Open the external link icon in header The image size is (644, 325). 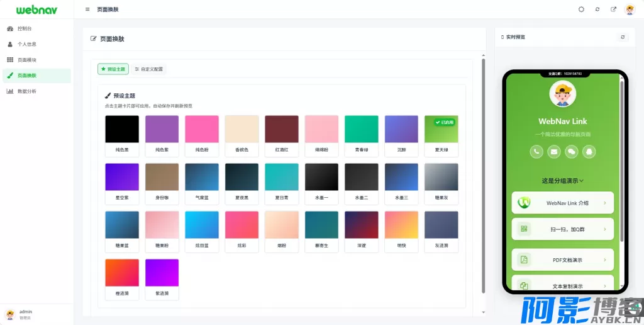pyautogui.click(x=613, y=9)
